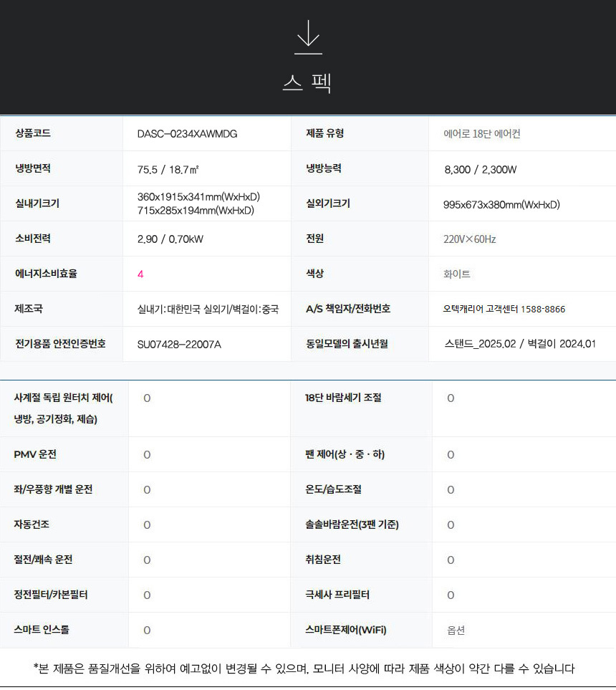Click the 정전필터/카본필터 feature label
This screenshot has height=690, width=616.
tap(51, 595)
